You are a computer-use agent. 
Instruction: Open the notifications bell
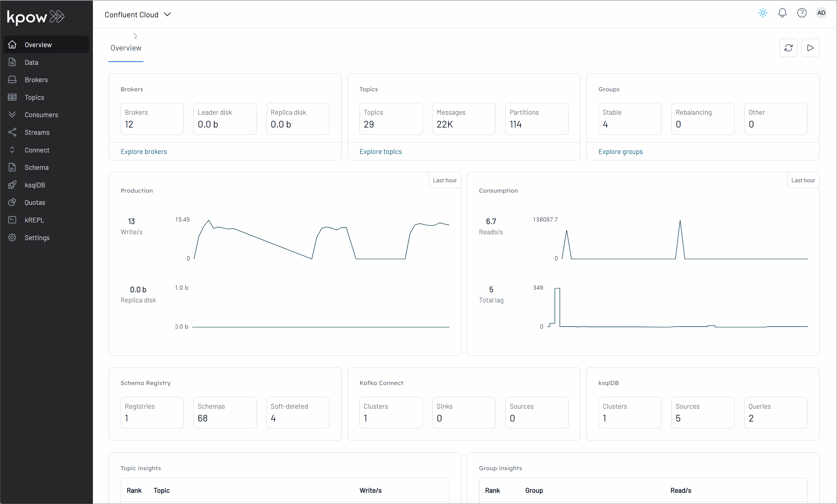click(782, 13)
